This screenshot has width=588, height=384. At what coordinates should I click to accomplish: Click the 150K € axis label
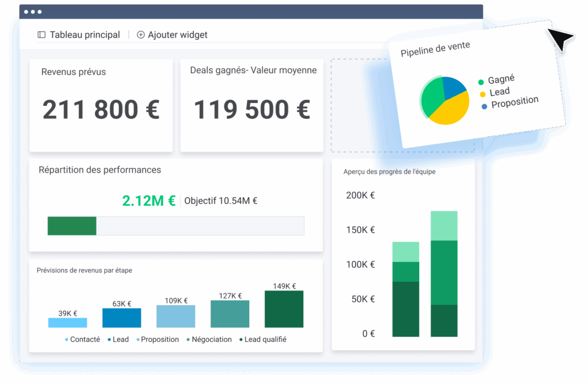(361, 230)
